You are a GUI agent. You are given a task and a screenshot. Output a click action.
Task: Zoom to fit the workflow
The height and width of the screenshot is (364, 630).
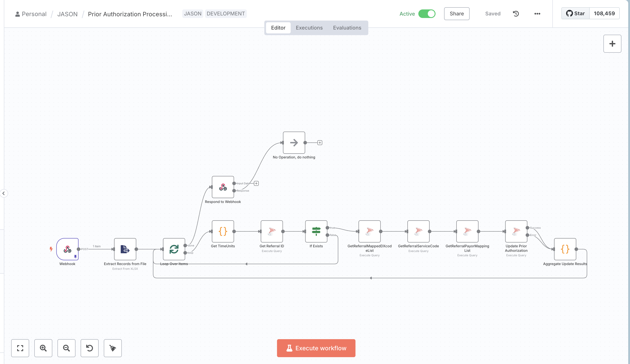(20, 348)
